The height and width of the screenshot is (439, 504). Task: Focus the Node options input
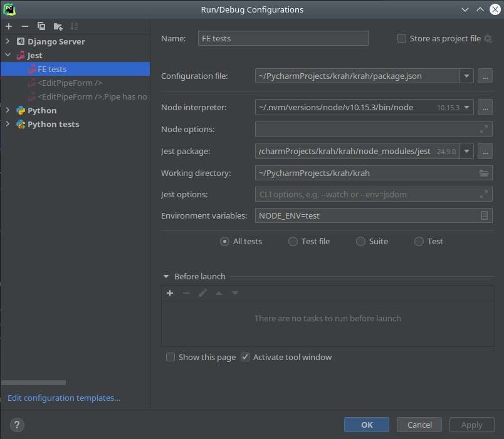click(374, 129)
